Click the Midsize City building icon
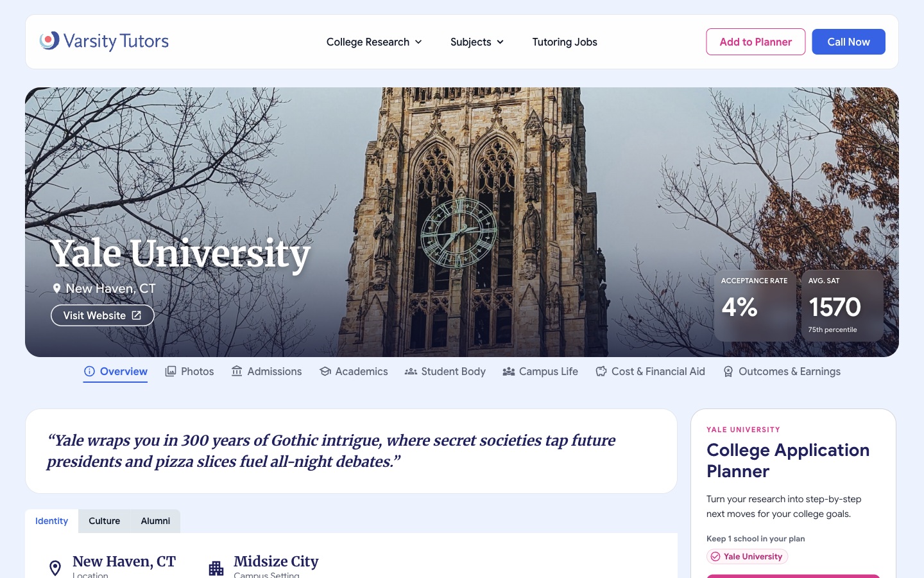Screen dimensions: 924x578 (216, 568)
